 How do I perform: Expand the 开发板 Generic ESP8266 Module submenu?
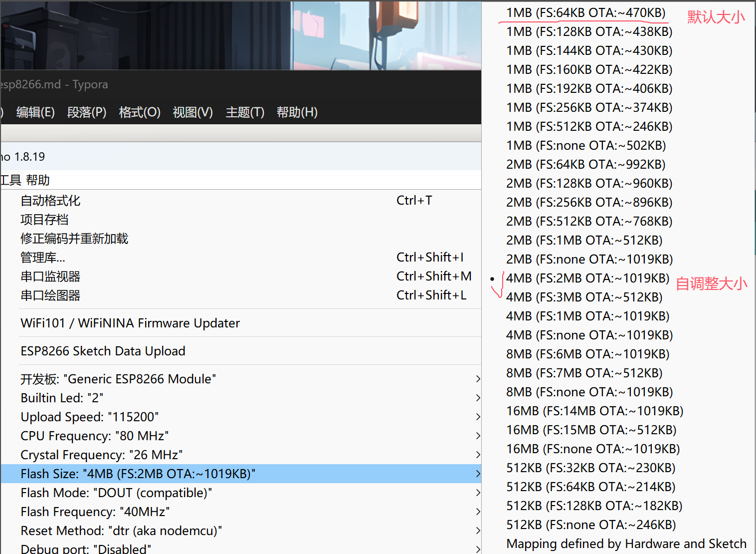[x=241, y=379]
